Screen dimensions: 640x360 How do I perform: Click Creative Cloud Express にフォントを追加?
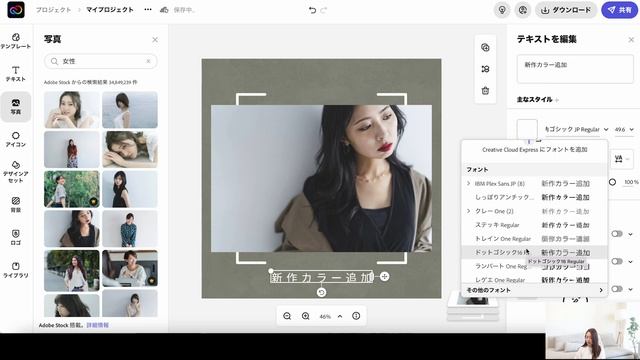tap(534, 150)
